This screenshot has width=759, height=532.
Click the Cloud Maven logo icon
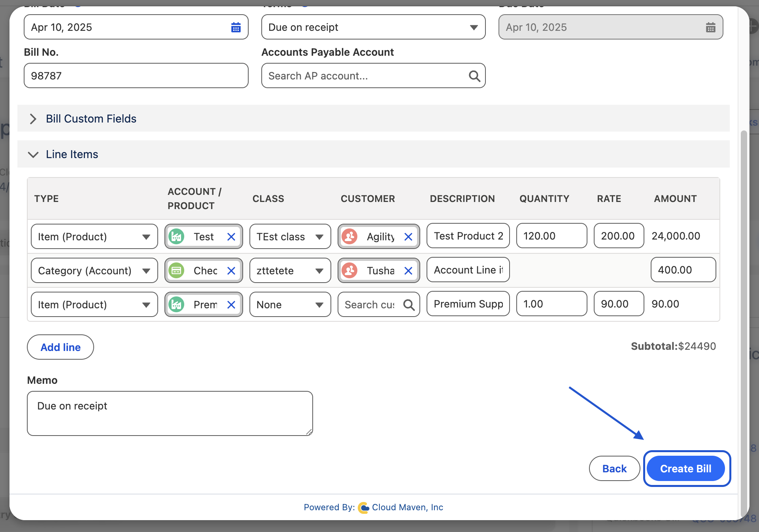[363, 507]
